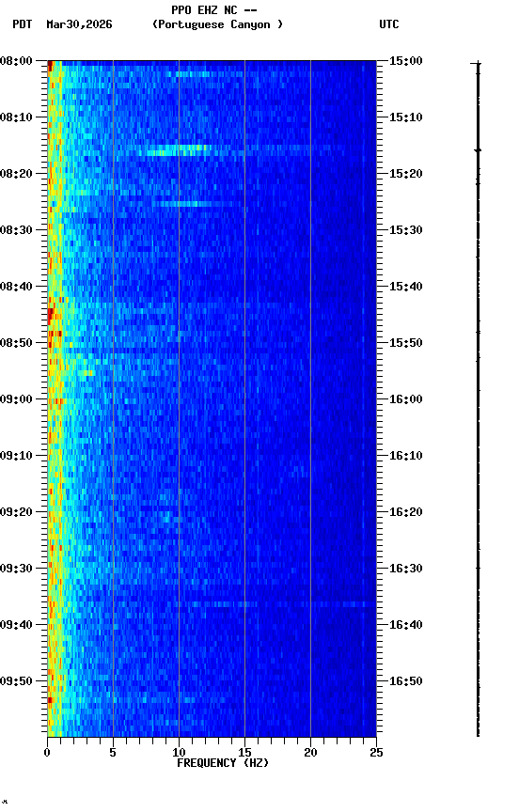This screenshot has width=519, height=812.
Task: Click the 16:50 UTC time label
Action: [x=406, y=681]
